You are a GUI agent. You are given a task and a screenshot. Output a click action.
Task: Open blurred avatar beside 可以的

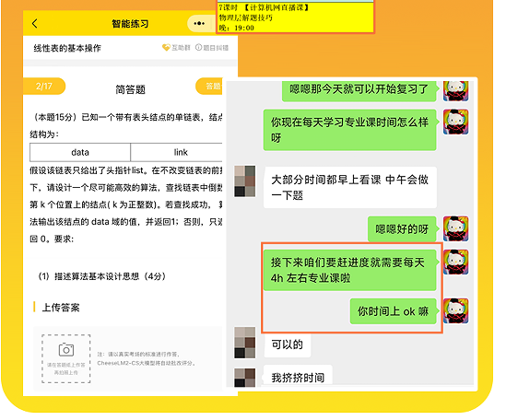(x=245, y=343)
